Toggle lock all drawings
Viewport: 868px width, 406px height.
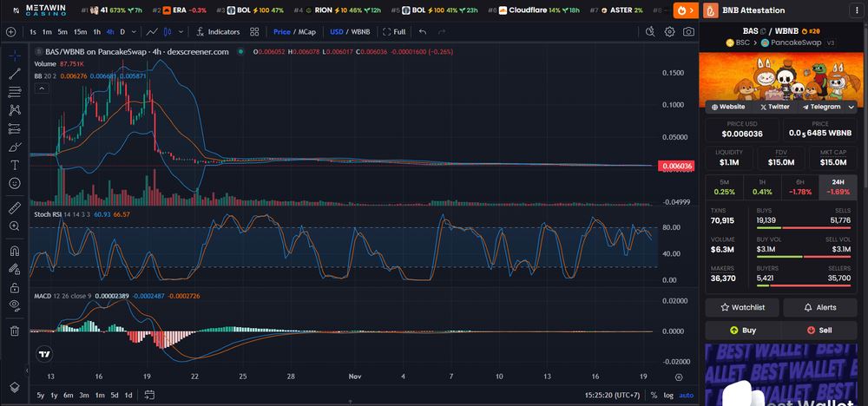coord(15,288)
